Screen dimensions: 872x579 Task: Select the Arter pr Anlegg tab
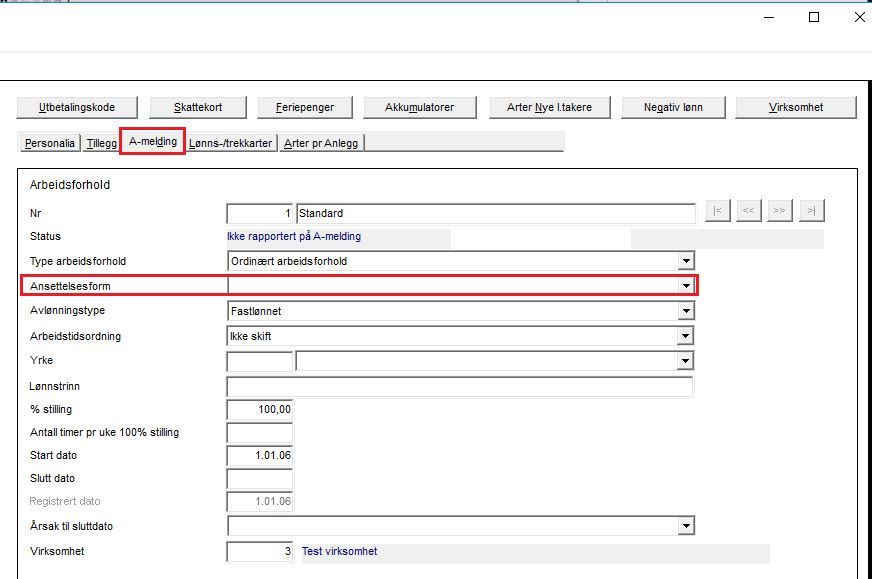[x=321, y=143]
